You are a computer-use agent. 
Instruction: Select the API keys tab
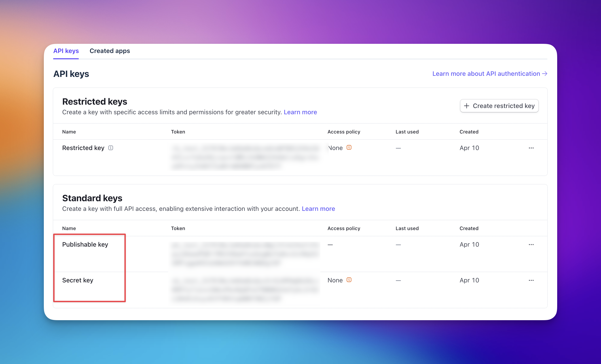(66, 51)
